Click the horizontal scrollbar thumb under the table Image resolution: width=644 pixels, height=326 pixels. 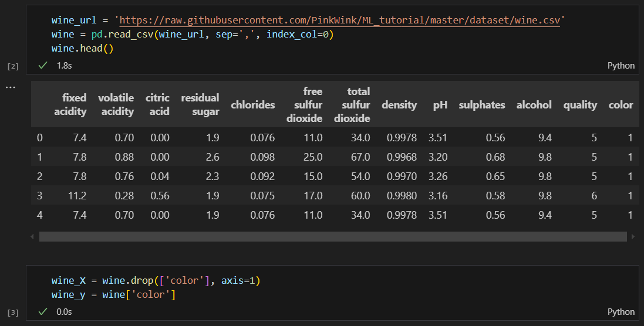(333, 237)
